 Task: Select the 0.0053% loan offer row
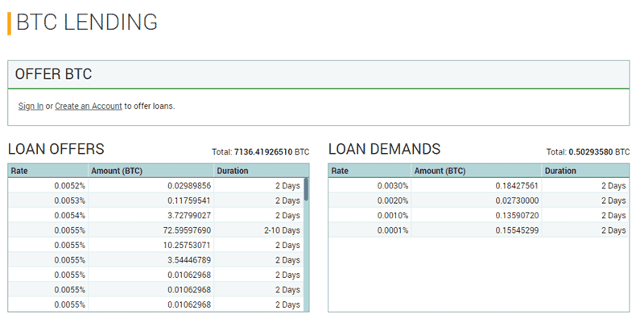pyautogui.click(x=153, y=201)
